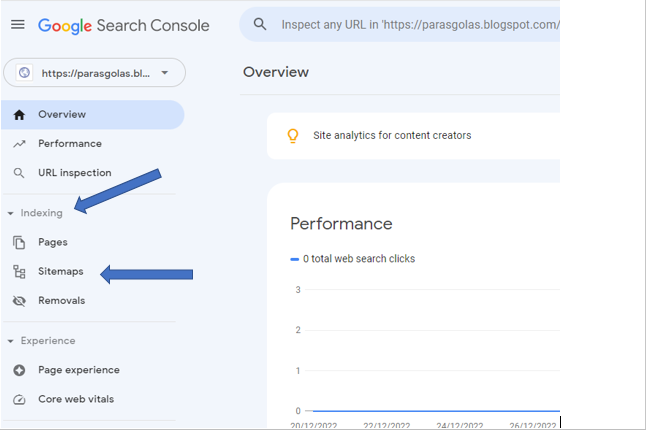Select Overview in the sidebar

tap(93, 115)
